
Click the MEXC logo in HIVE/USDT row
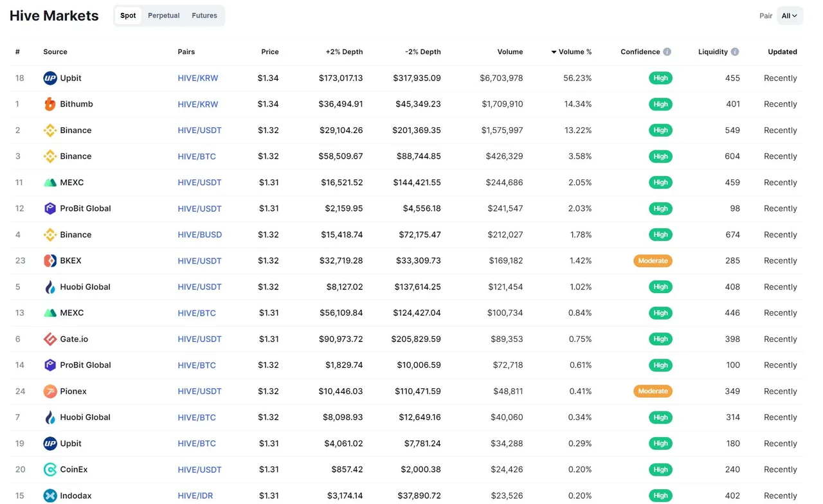coord(50,183)
